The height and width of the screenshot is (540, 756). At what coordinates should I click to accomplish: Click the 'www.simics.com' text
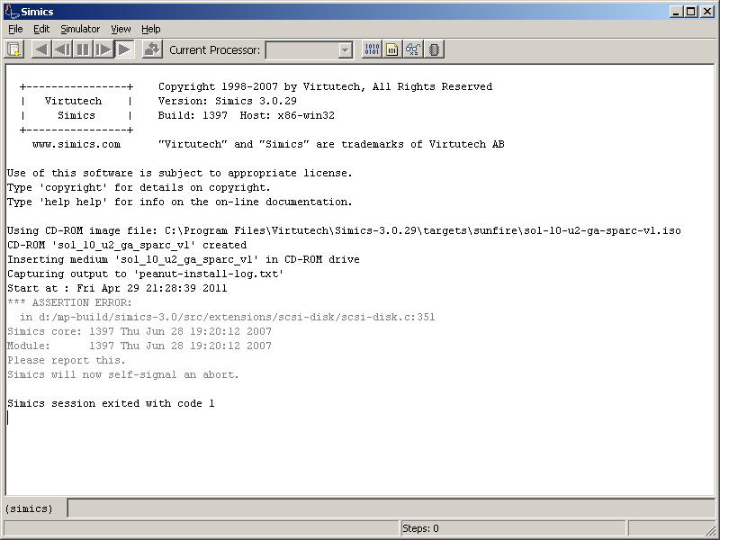[x=76, y=144]
